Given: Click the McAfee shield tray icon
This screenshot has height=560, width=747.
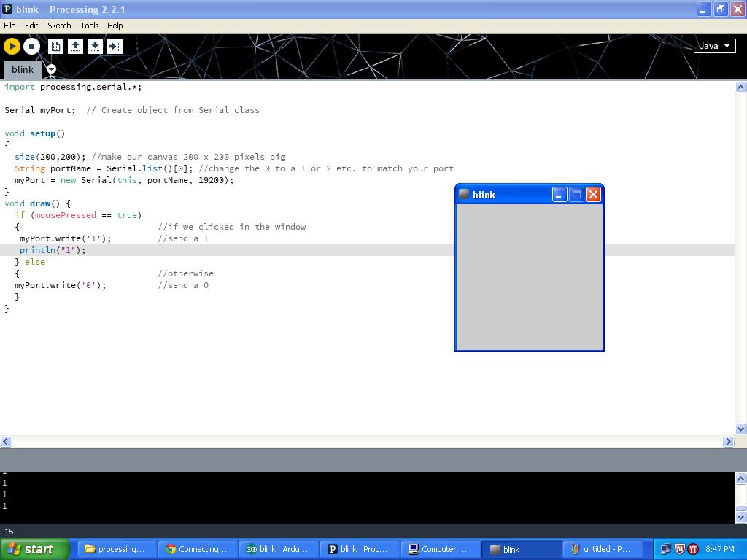Looking at the screenshot, I should 680,549.
